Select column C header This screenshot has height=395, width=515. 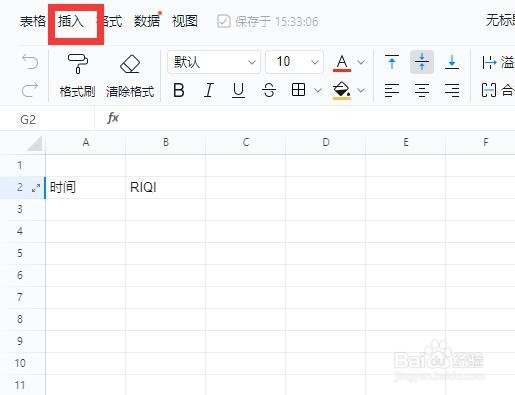point(246,143)
